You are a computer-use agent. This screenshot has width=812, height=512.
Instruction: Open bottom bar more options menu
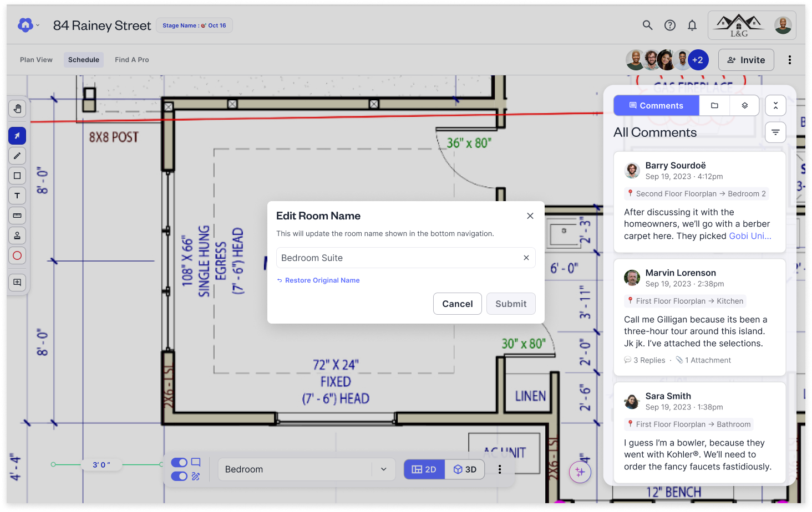[x=500, y=469]
